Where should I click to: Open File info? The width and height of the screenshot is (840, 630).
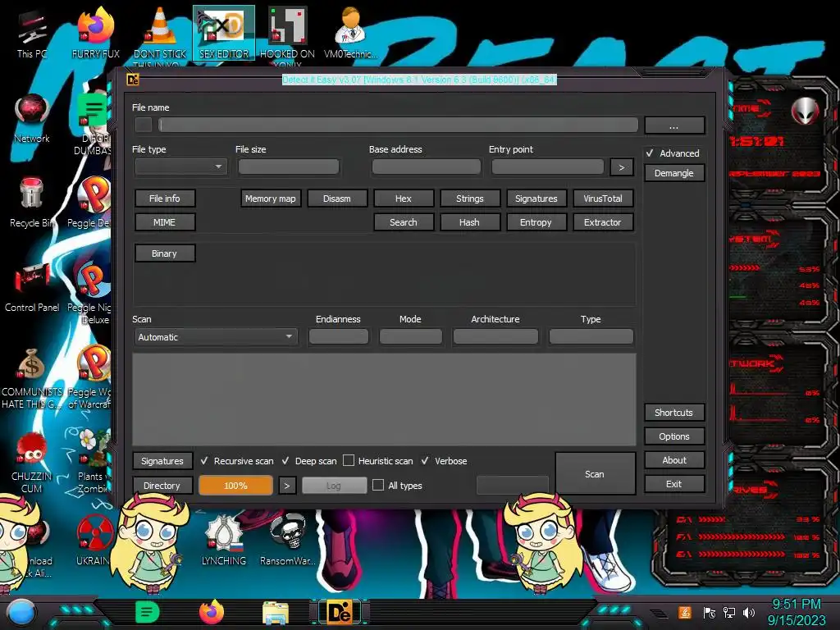point(164,199)
